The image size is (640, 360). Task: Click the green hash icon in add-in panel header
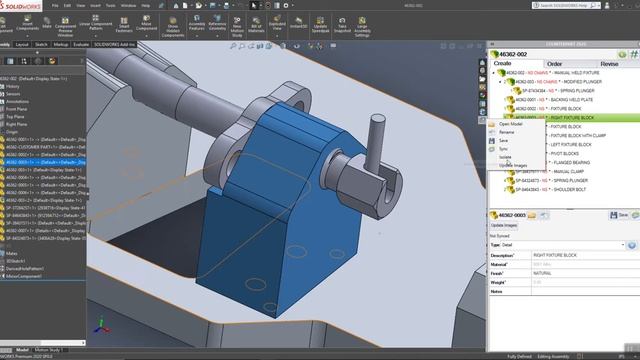(634, 54)
